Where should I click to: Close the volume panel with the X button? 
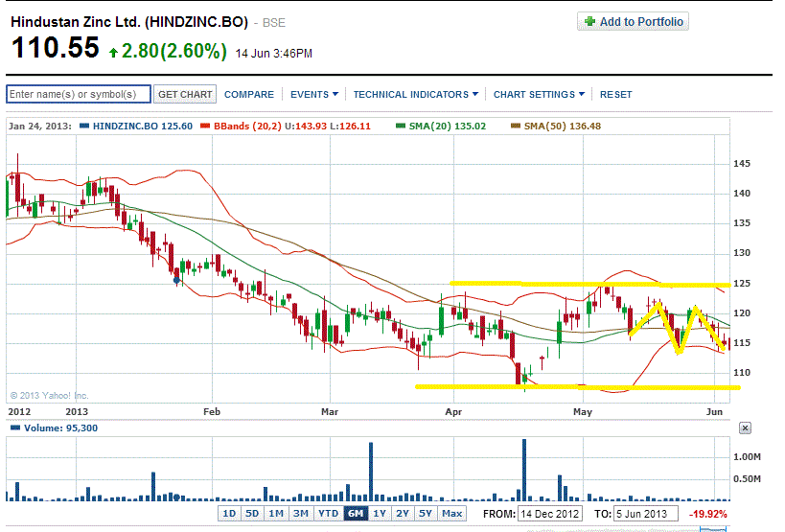pos(745,428)
